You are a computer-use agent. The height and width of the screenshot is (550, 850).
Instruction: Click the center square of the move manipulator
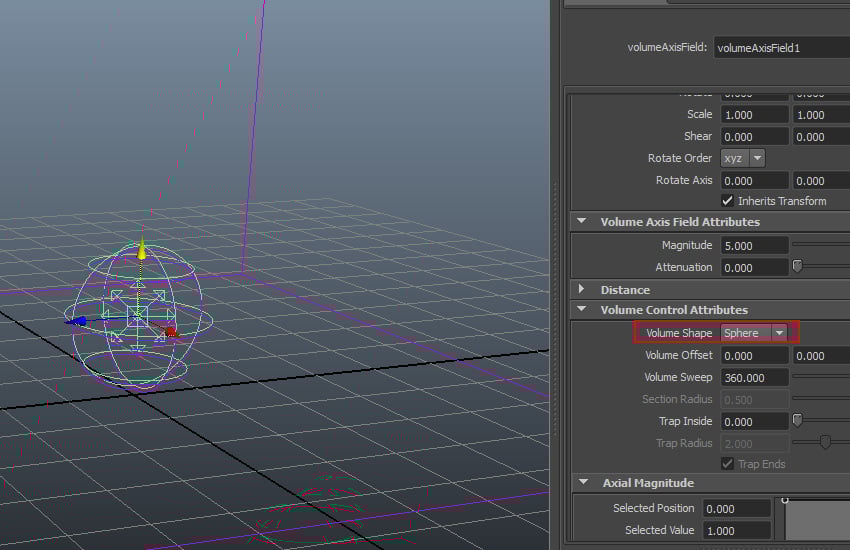137,316
